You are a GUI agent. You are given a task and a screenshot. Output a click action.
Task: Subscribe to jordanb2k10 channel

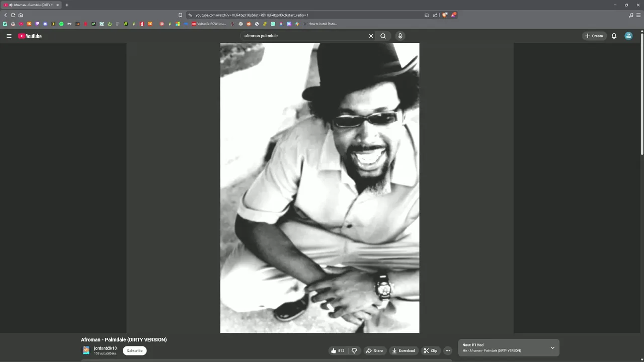click(x=134, y=350)
